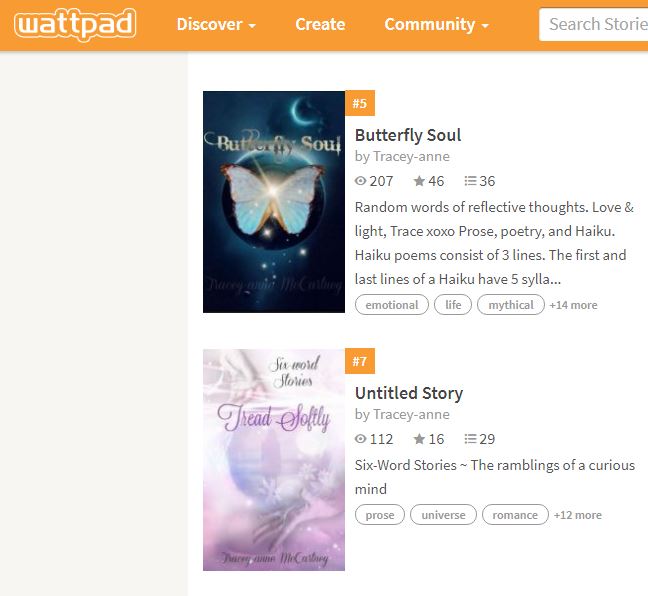The height and width of the screenshot is (596, 648).
Task: Select the emotional tag
Action: (392, 305)
